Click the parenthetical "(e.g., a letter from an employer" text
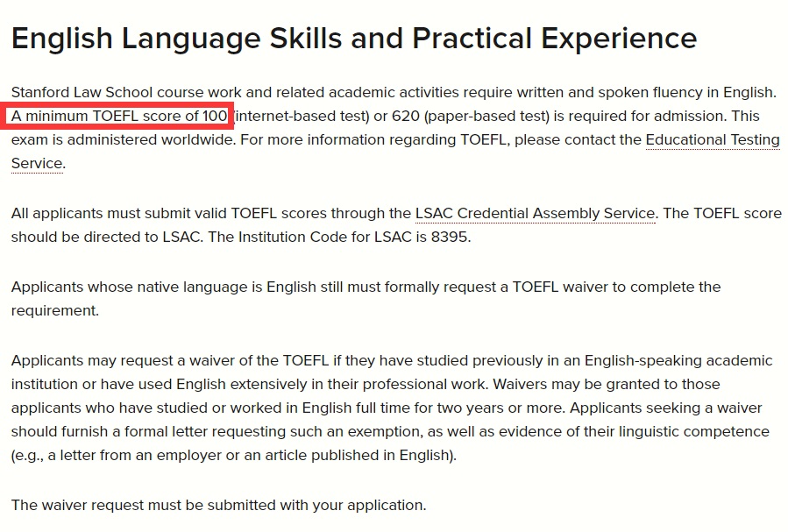Viewport: 788px width, 532px height. click(x=116, y=455)
